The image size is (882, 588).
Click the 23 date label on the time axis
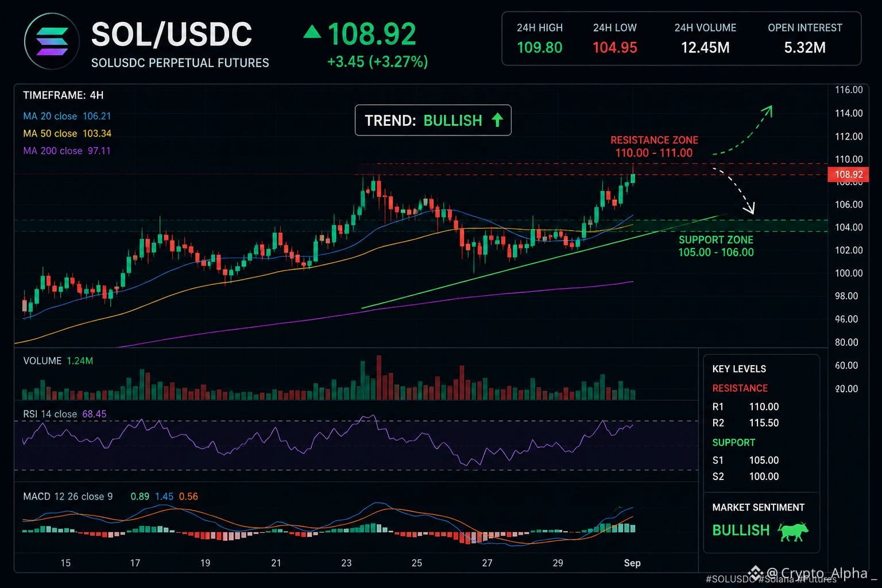pyautogui.click(x=346, y=563)
